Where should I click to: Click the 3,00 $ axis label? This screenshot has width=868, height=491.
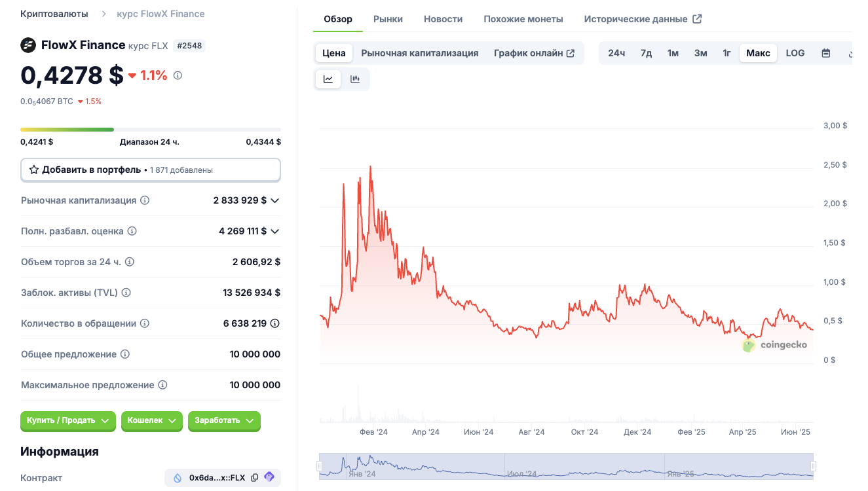tap(835, 126)
